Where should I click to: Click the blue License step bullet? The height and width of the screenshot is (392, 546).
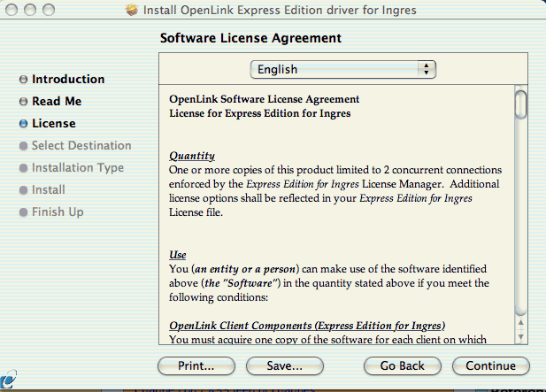click(x=23, y=124)
